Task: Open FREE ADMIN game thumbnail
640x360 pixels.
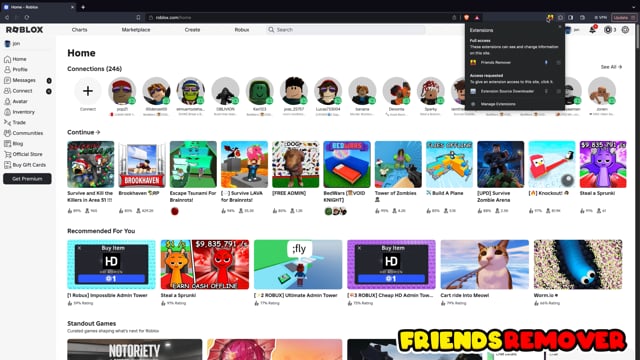Action: [296, 164]
